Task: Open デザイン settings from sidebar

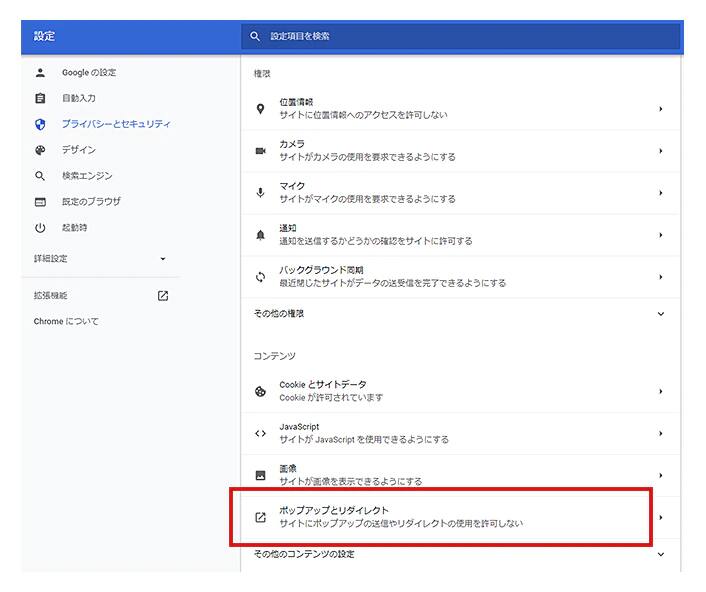Action: point(79,150)
